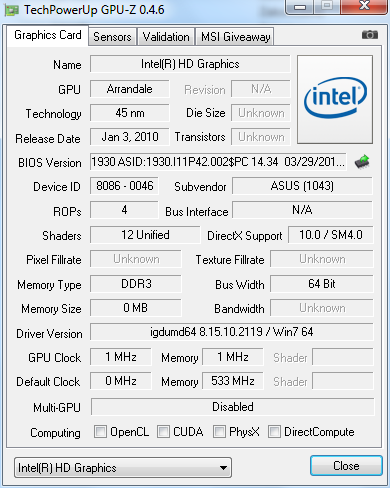Click the Die Size Unknown field
Viewport: 390px width, 488px height.
pyautogui.click(x=261, y=113)
